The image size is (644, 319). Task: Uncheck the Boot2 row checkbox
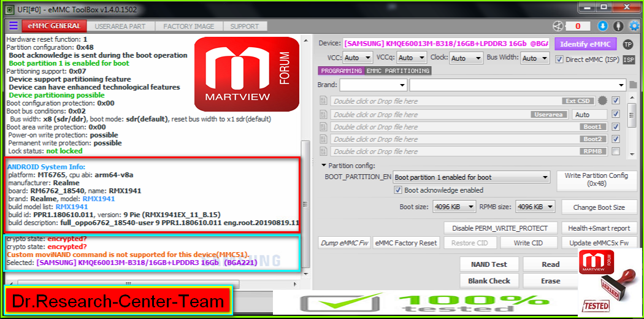point(615,139)
